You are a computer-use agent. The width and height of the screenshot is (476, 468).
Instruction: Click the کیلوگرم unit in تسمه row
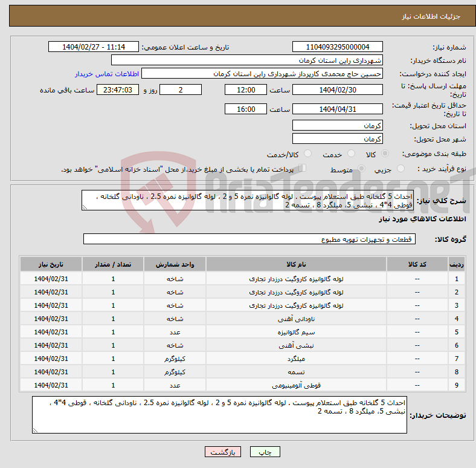click(175, 372)
